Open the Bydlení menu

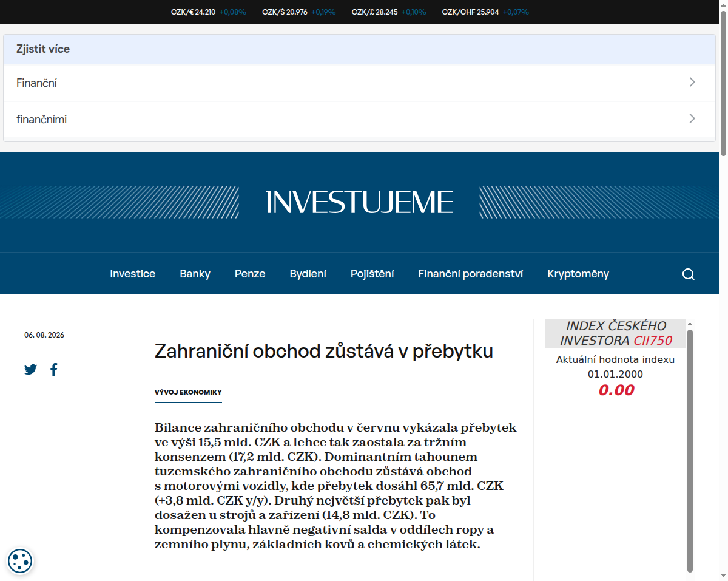(308, 274)
